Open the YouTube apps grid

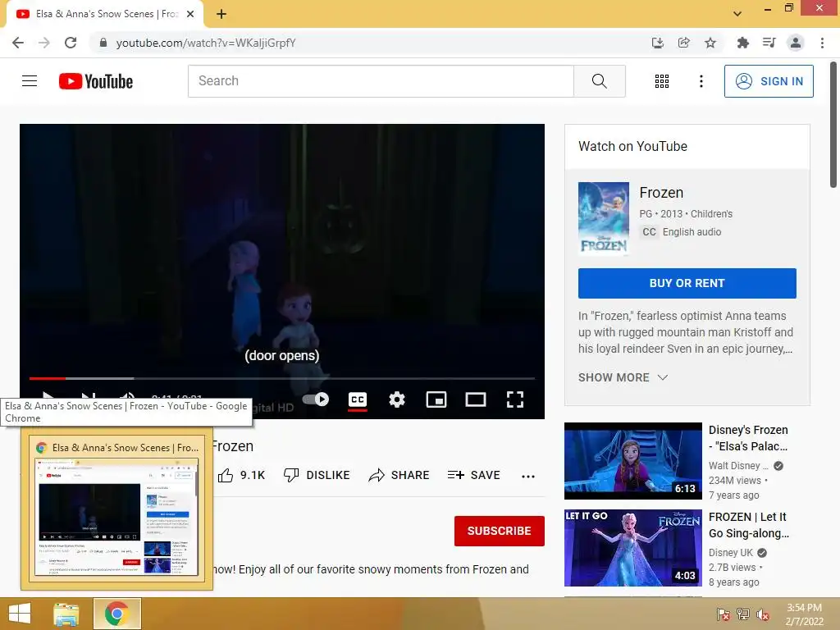pos(662,81)
